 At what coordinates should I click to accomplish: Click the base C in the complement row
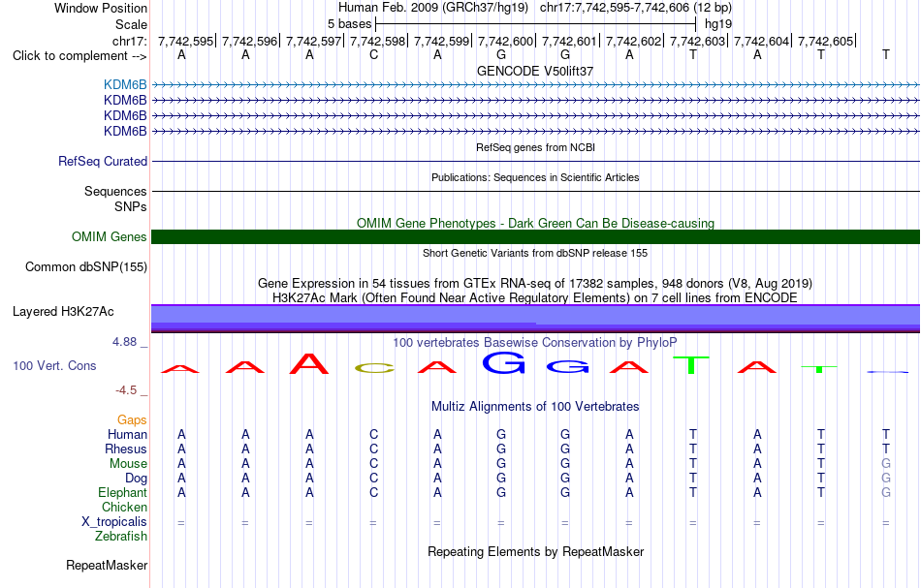click(x=373, y=55)
